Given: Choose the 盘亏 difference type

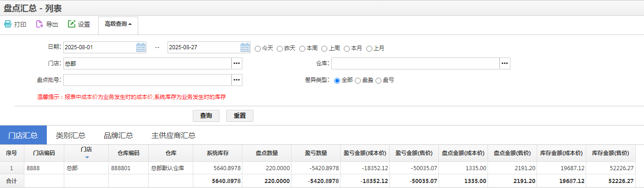Looking at the screenshot, I should [379, 80].
